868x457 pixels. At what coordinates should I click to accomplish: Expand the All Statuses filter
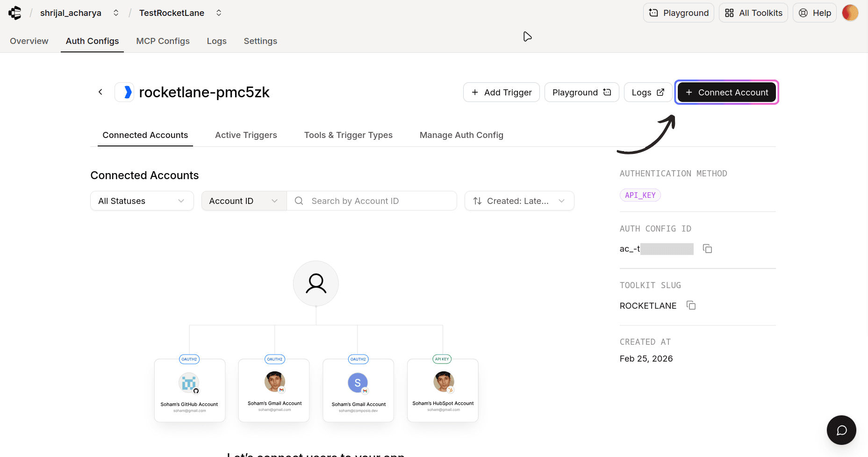pos(142,201)
